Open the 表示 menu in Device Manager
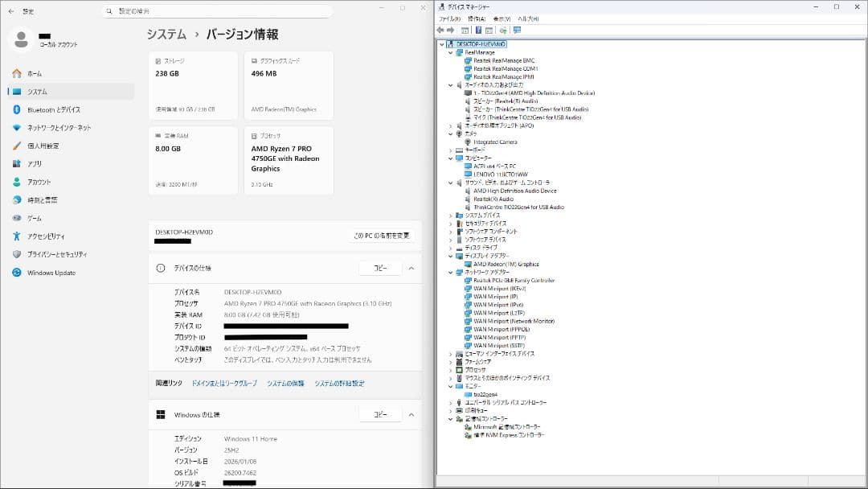This screenshot has height=489, width=868. (502, 19)
